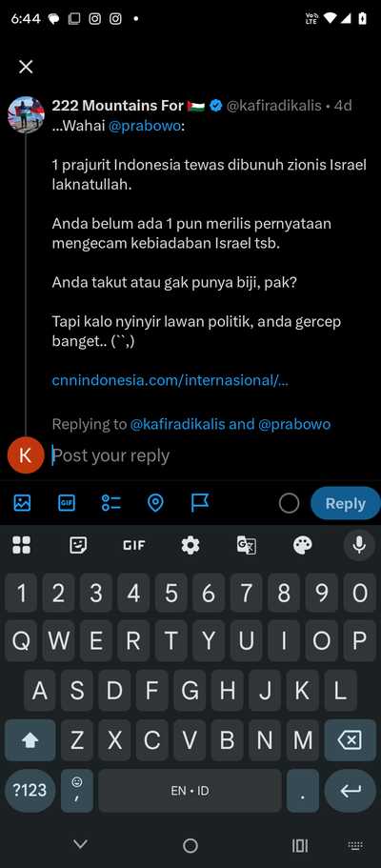Attach a photo using the image icon
381x868 pixels.
coord(22,503)
